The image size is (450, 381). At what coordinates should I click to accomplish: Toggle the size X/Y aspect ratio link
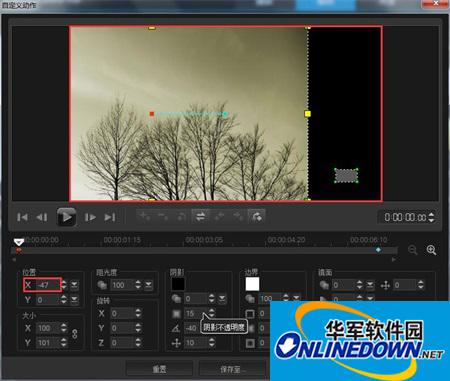point(75,334)
